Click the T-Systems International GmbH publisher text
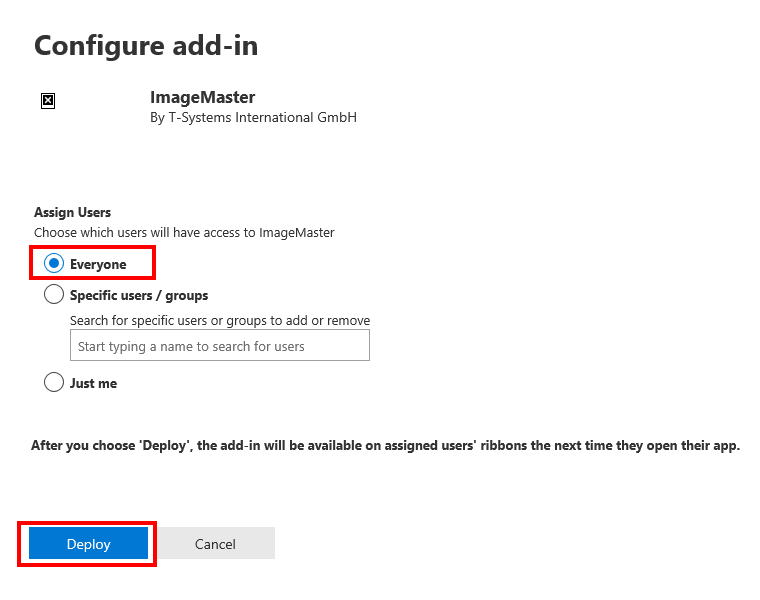This screenshot has width=760, height=600. [263, 118]
